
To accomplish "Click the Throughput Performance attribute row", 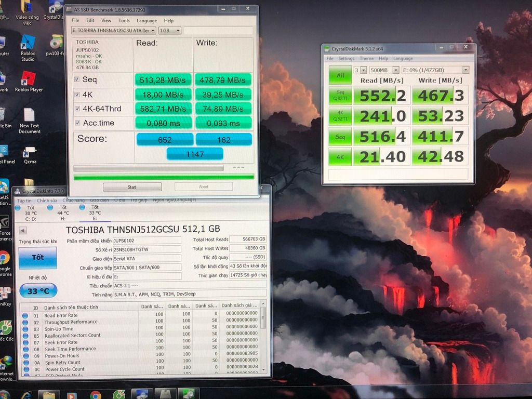I will pyautogui.click(x=140, y=322).
